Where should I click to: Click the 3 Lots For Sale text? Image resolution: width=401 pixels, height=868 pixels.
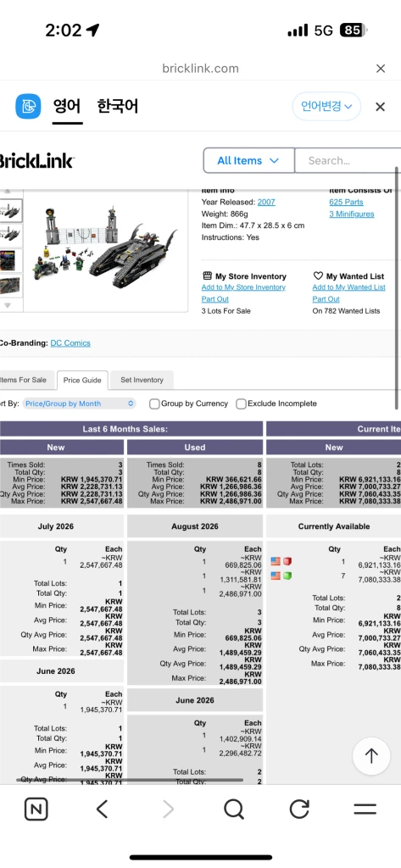point(226,310)
